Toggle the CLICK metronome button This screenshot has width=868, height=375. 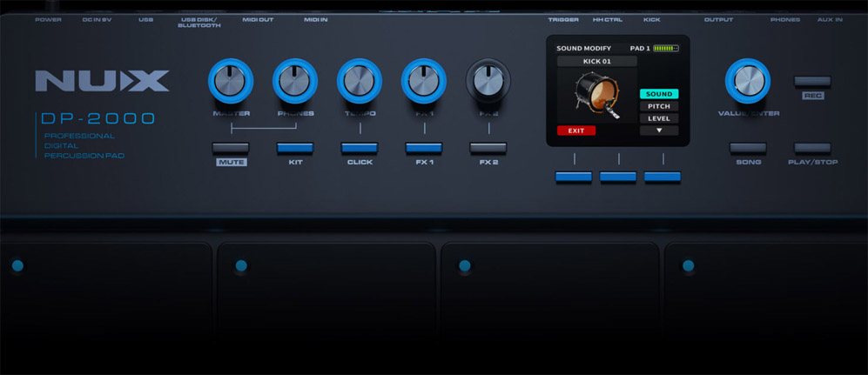click(360, 148)
